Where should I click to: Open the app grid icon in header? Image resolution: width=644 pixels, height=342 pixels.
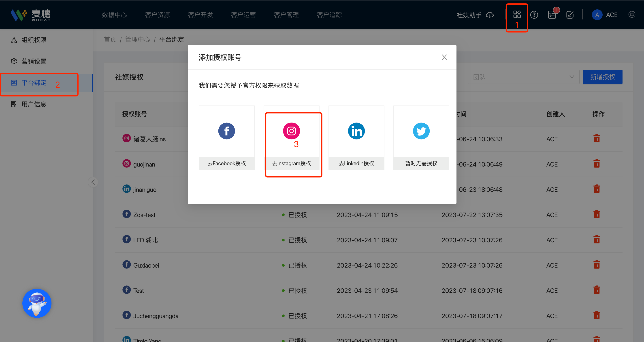pyautogui.click(x=517, y=15)
